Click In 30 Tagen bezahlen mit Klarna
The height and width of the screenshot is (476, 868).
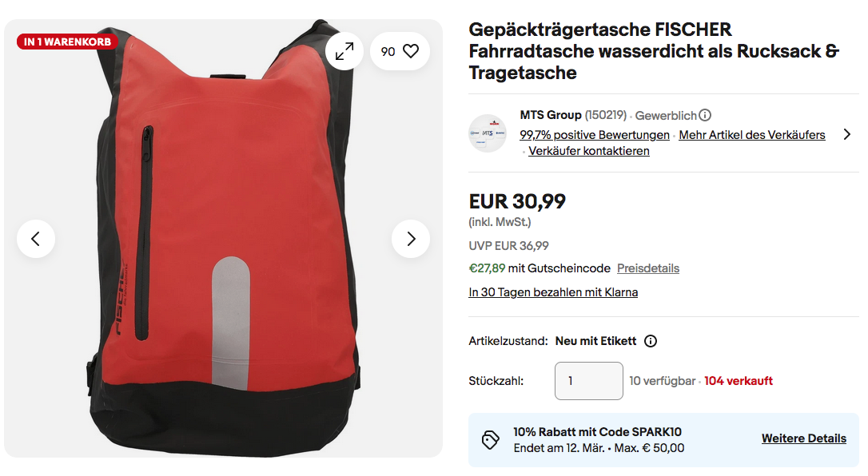pos(553,292)
